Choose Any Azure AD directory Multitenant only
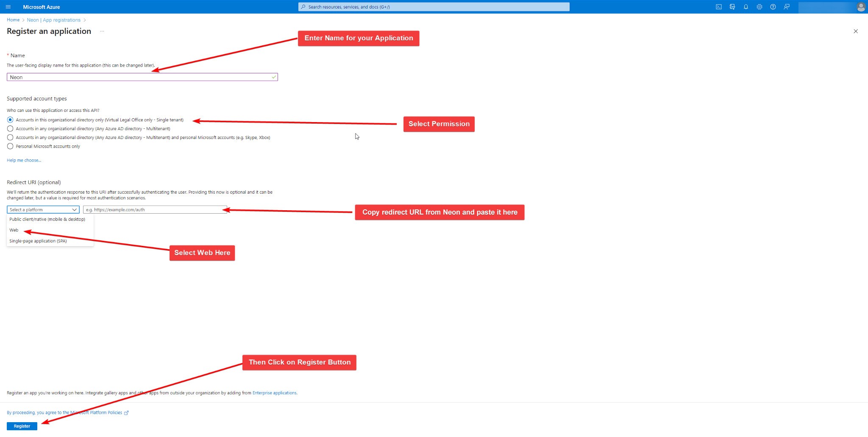 (x=10, y=129)
